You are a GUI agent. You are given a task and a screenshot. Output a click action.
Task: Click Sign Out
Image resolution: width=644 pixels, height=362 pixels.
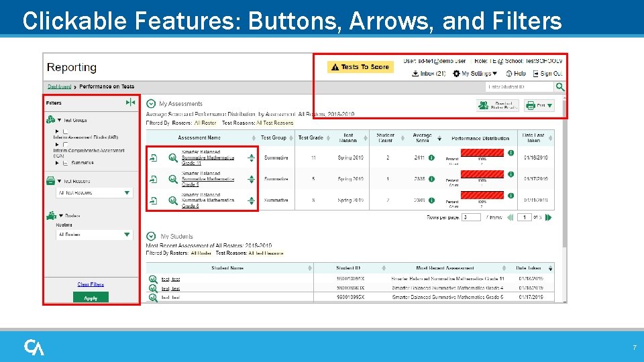[547, 74]
